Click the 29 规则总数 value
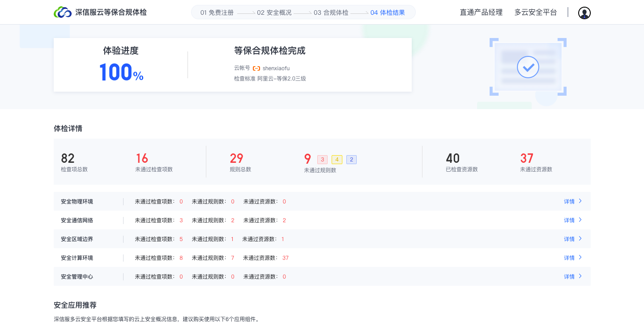This screenshot has height=326, width=644. (x=236, y=158)
